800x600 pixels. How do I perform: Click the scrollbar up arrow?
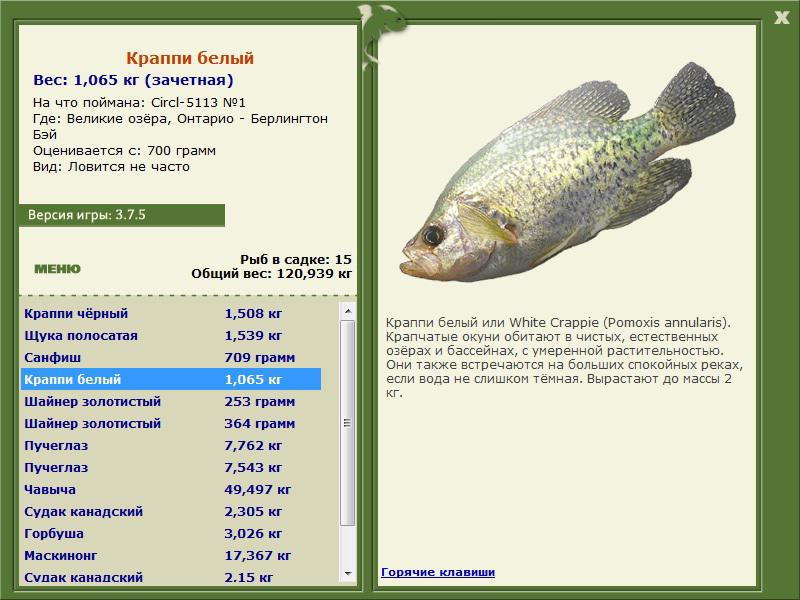(348, 311)
